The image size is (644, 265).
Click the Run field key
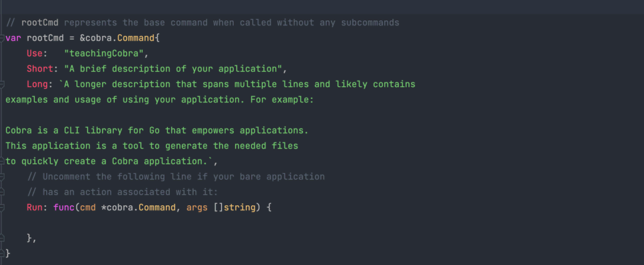click(35, 207)
